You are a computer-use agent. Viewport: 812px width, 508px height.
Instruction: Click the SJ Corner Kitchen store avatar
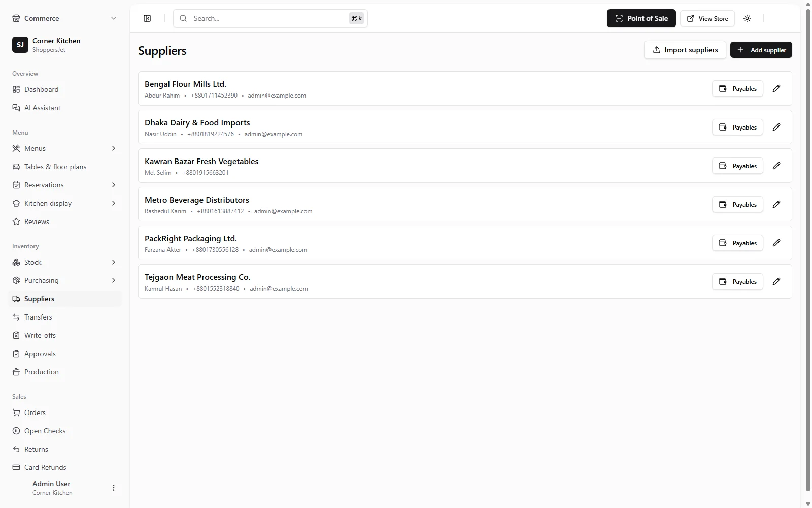[20, 45]
